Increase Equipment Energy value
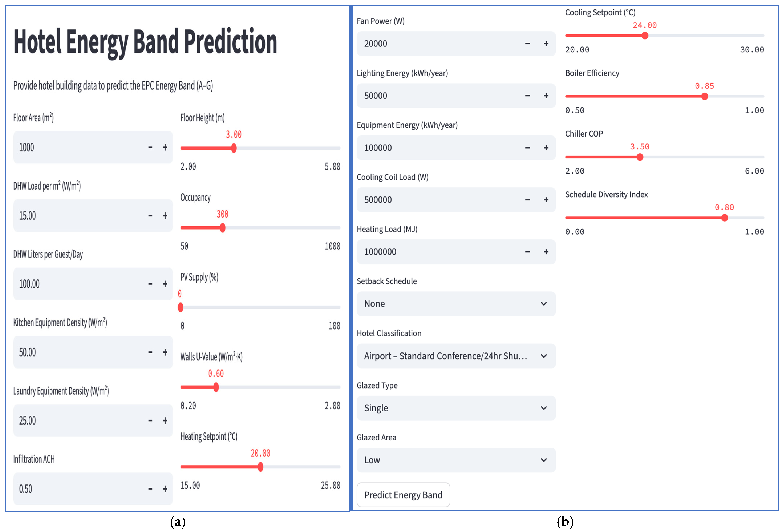This screenshot has width=784, height=532. 546,148
